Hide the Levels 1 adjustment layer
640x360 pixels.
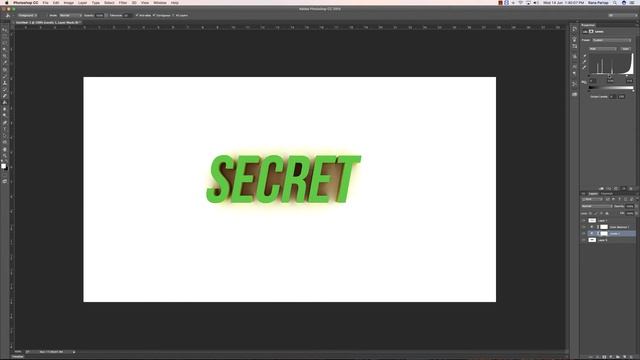pos(583,233)
